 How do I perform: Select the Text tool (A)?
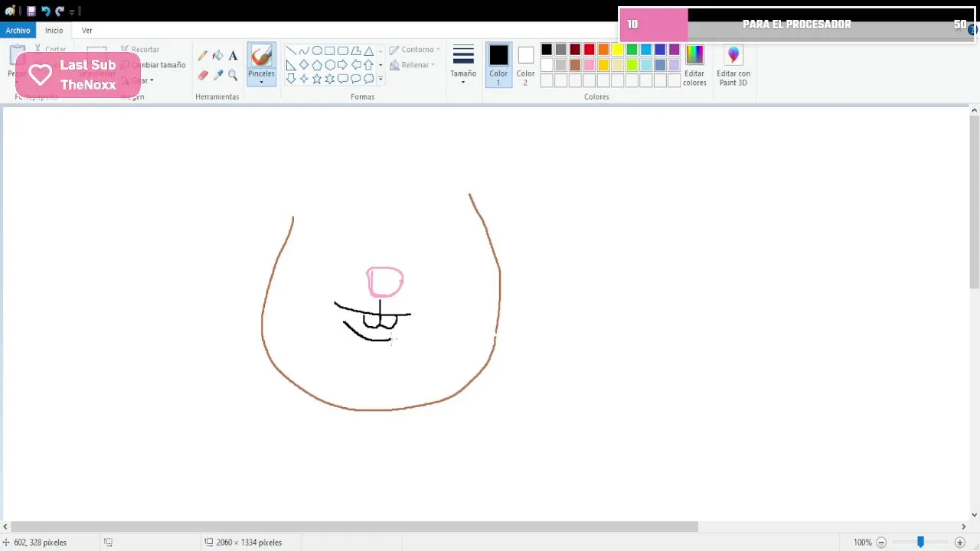[x=233, y=56]
